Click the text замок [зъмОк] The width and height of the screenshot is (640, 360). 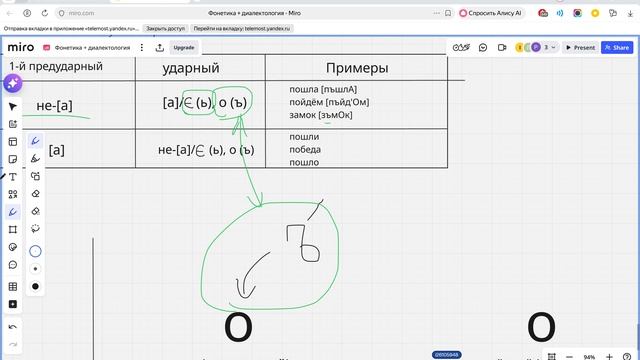(x=321, y=115)
